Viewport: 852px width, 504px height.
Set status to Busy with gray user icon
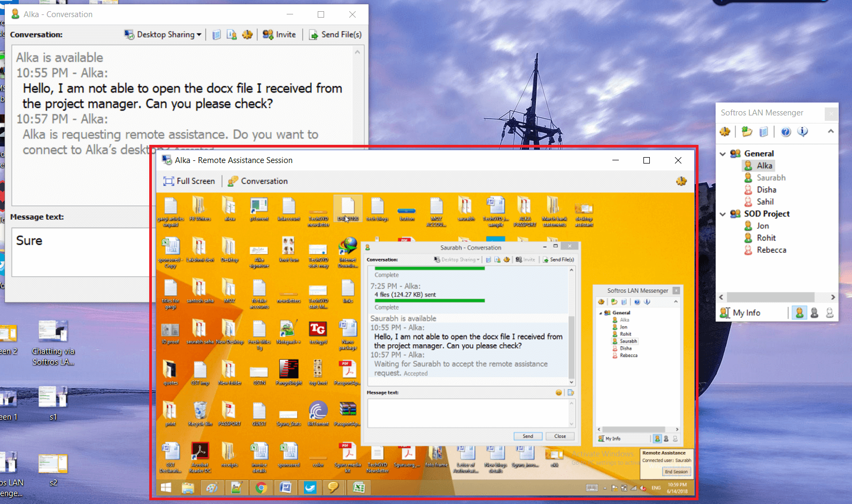[x=815, y=313]
